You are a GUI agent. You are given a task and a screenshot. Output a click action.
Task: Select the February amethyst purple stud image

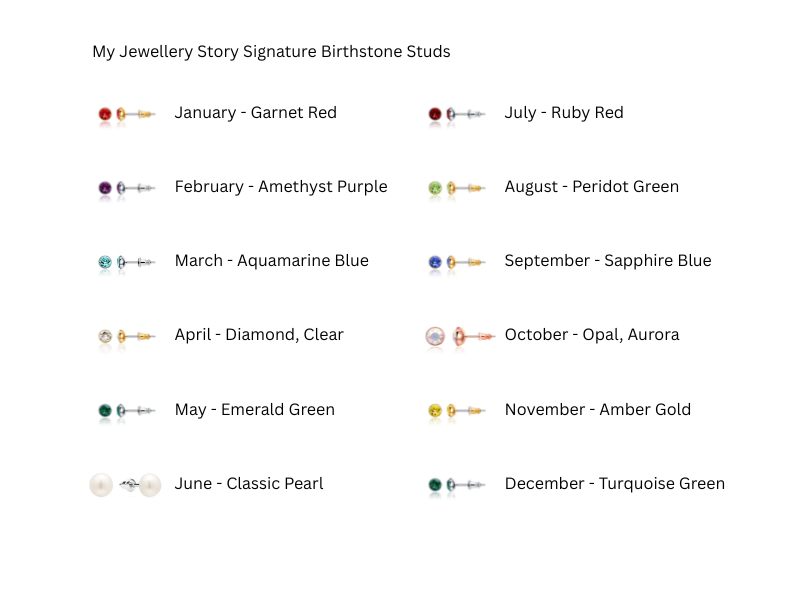(x=126, y=188)
